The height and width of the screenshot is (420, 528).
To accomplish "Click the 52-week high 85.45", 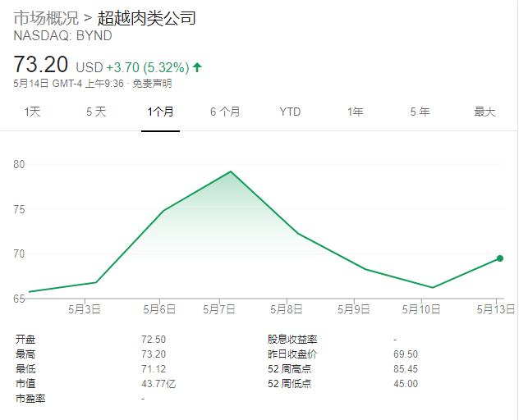I will coord(406,369).
